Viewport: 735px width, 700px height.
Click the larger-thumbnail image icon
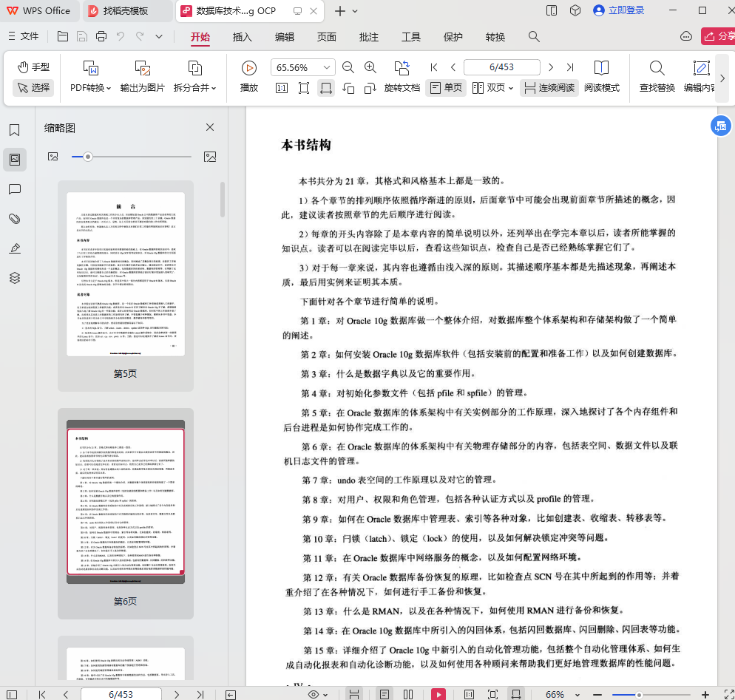pos(210,157)
